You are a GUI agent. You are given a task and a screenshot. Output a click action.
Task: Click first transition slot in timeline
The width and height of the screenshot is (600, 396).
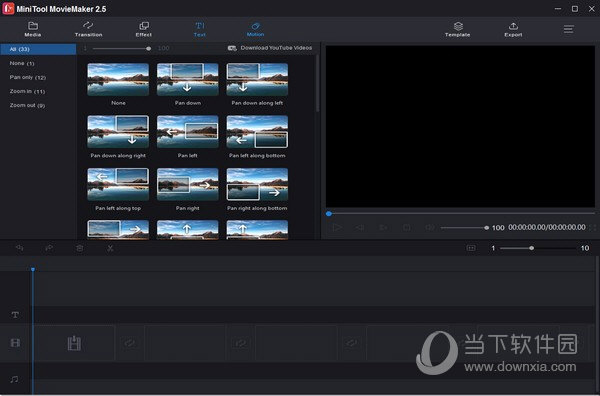point(129,343)
